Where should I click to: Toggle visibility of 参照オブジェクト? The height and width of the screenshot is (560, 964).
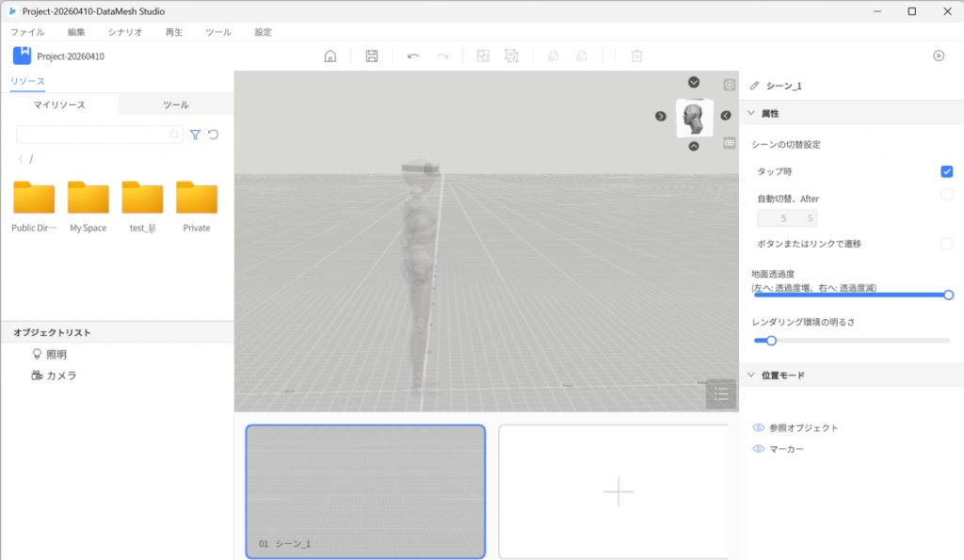[759, 428]
